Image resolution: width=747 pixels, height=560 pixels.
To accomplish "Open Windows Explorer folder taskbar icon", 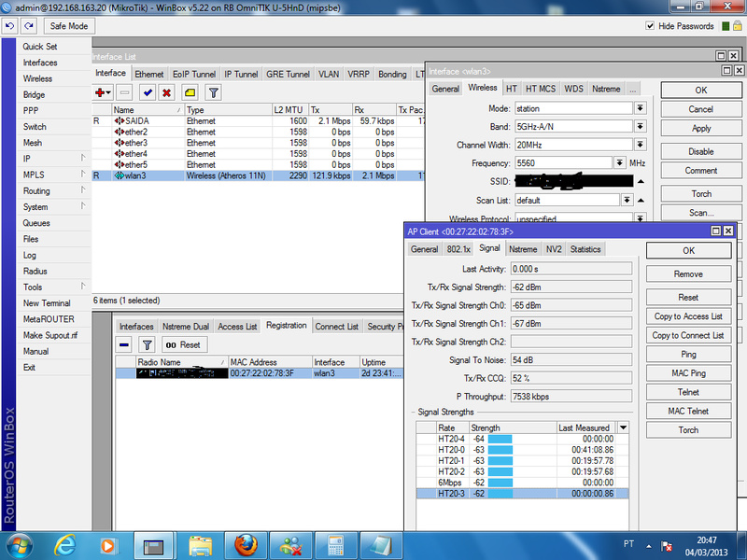I will coord(200,546).
